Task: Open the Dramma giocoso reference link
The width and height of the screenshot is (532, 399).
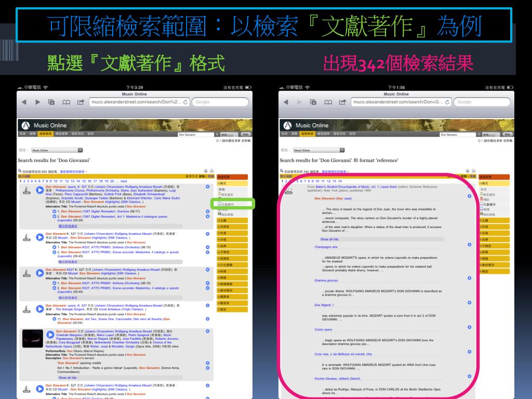Action: point(326,280)
